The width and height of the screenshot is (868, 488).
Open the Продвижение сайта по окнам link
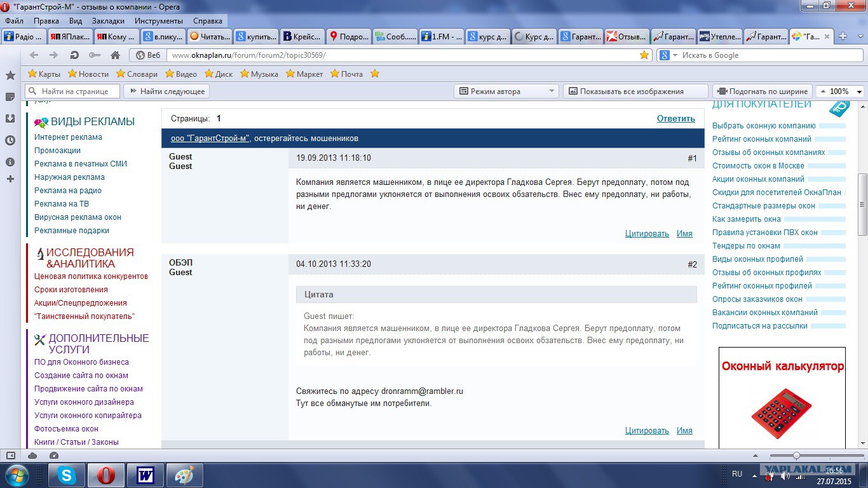pos(88,388)
